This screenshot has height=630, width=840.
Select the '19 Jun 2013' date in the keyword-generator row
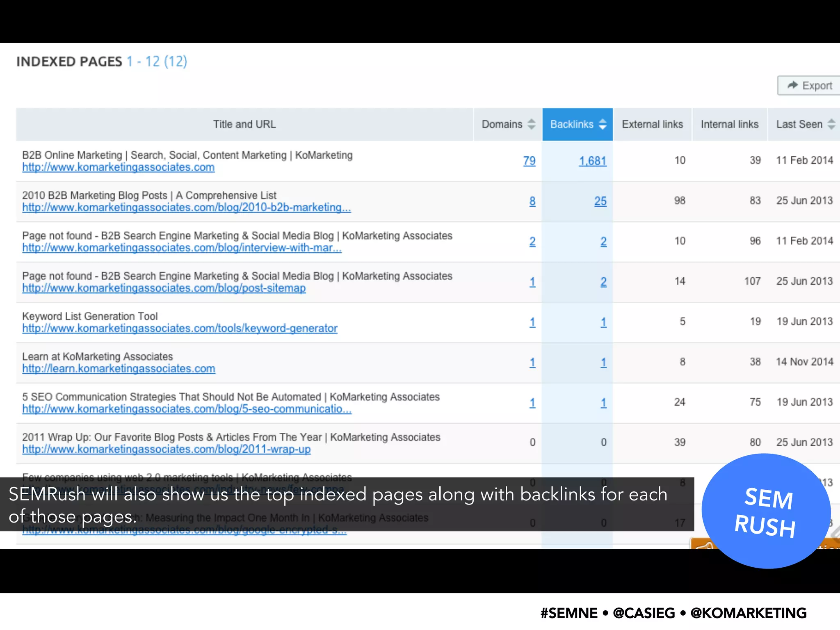pos(805,321)
